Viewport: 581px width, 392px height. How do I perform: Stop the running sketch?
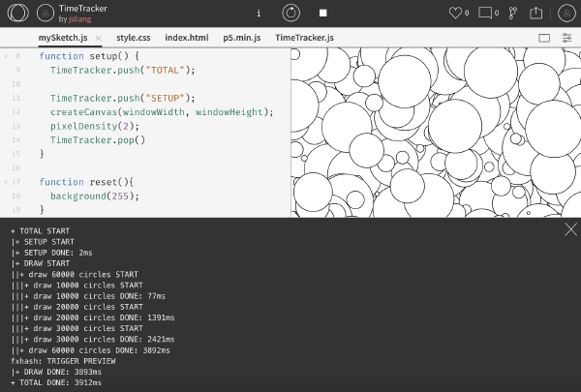click(323, 13)
